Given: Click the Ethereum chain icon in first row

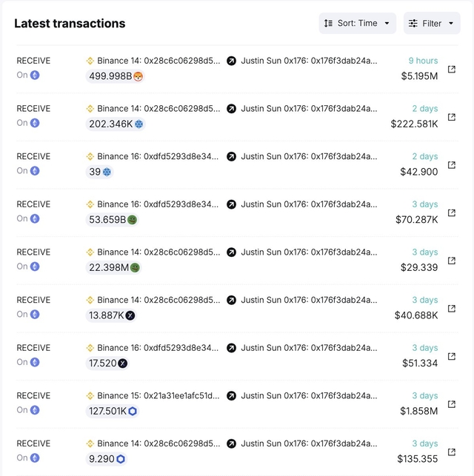Looking at the screenshot, I should tap(35, 76).
